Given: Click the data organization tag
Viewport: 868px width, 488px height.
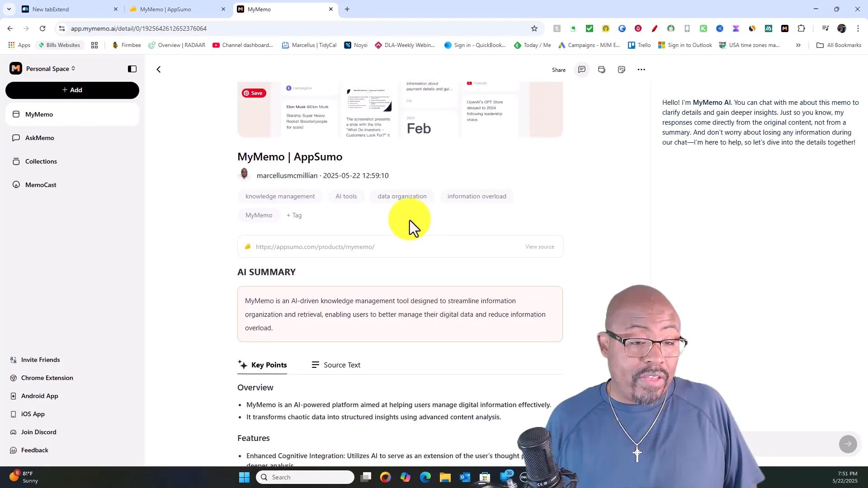Looking at the screenshot, I should (402, 196).
